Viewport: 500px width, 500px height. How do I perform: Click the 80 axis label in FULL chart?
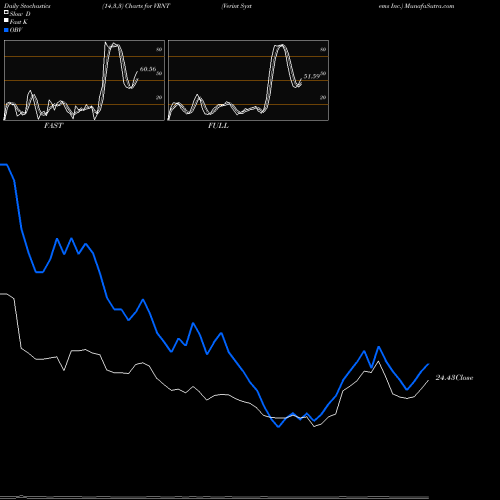coord(323,49)
